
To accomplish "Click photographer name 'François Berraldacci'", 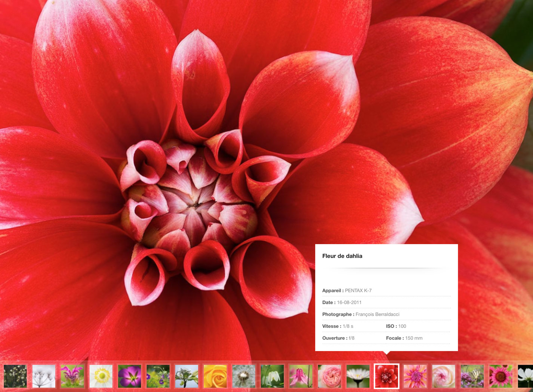I will tap(377, 314).
